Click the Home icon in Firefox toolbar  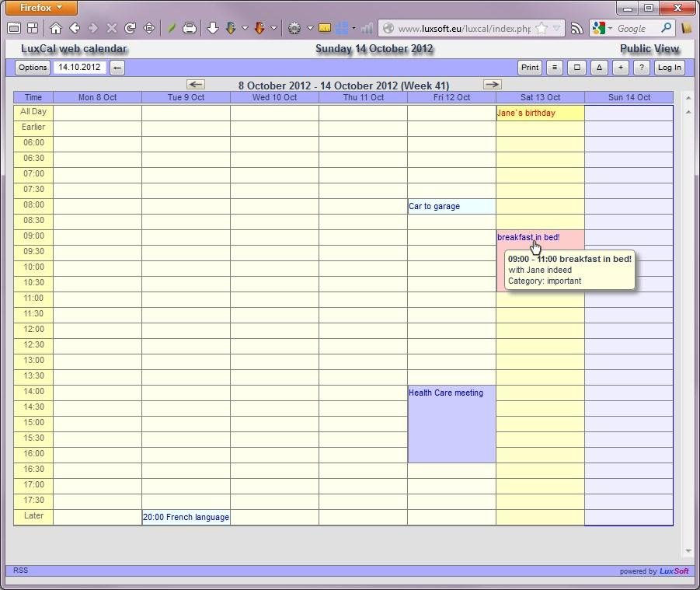pos(55,28)
